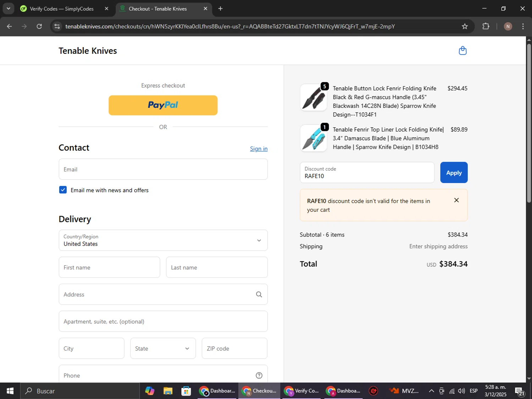The height and width of the screenshot is (399, 532).
Task: Open the red circular taskbar app icon
Action: click(373, 391)
